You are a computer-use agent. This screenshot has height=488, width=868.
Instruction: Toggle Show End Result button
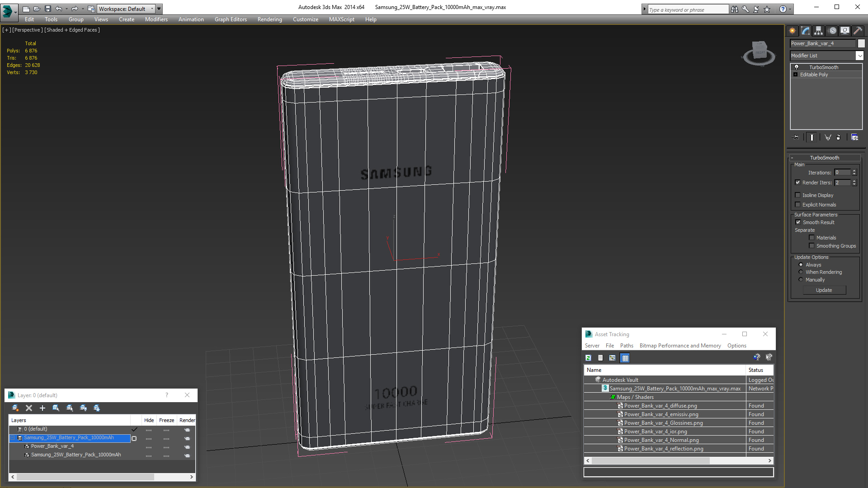(812, 137)
